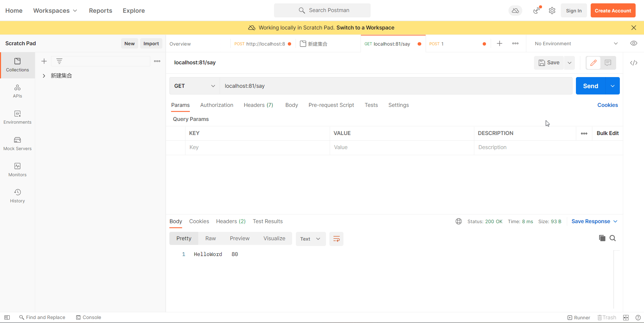Switch to comments mode
Image resolution: width=644 pixels, height=323 pixels.
[x=608, y=63]
